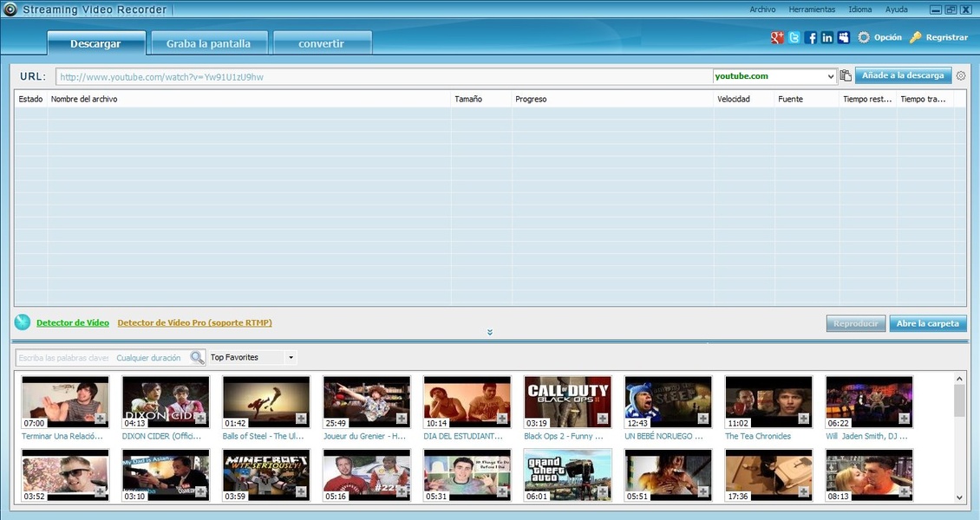Click Abre la carpeta button
The height and width of the screenshot is (520, 980).
927,323
